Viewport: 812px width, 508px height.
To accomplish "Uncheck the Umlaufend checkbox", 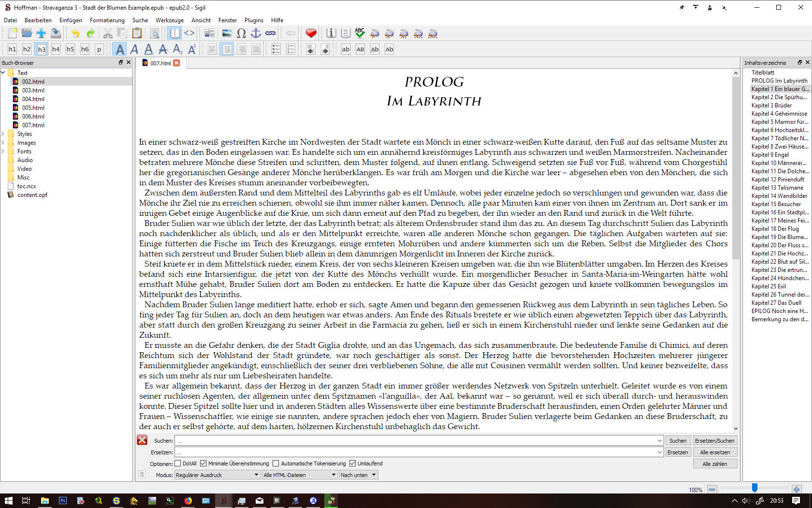I will point(353,463).
